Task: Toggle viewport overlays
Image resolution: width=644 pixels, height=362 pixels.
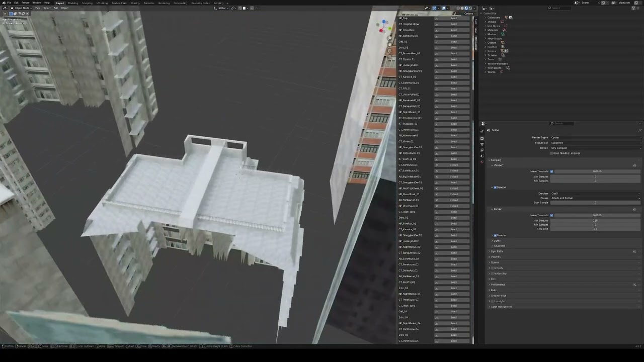Action: [x=443, y=8]
